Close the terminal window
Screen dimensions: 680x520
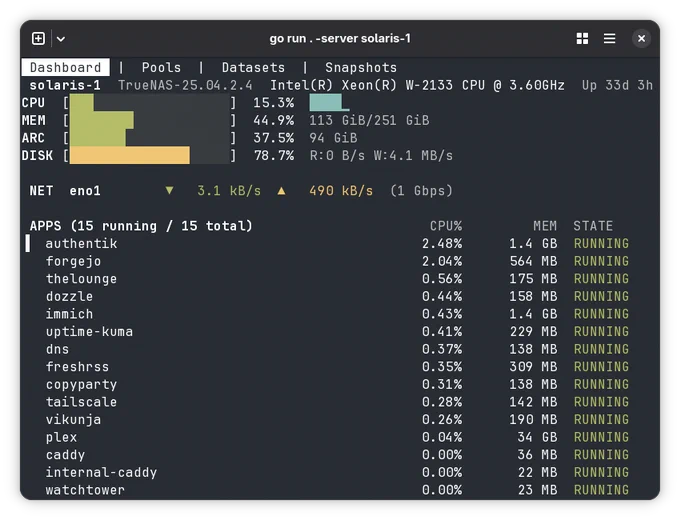coord(641,39)
